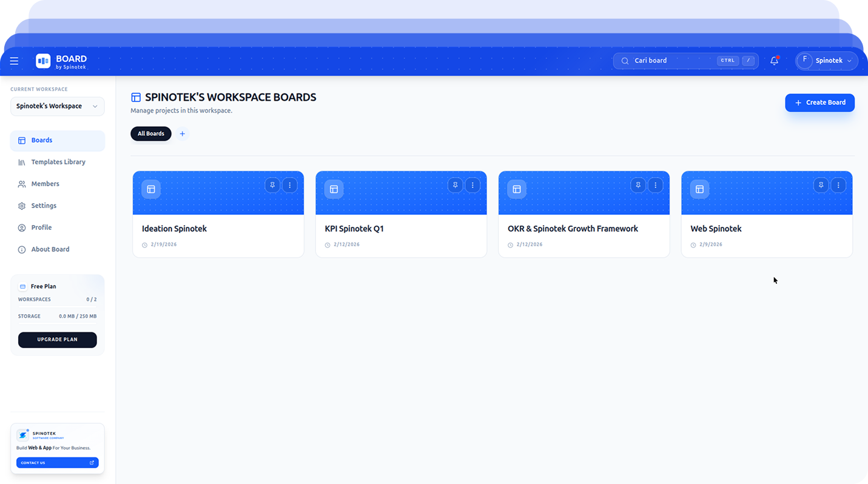Viewport: 868px width, 484px height.
Task: Add a new board filter with the plus icon
Action: pyautogui.click(x=183, y=133)
